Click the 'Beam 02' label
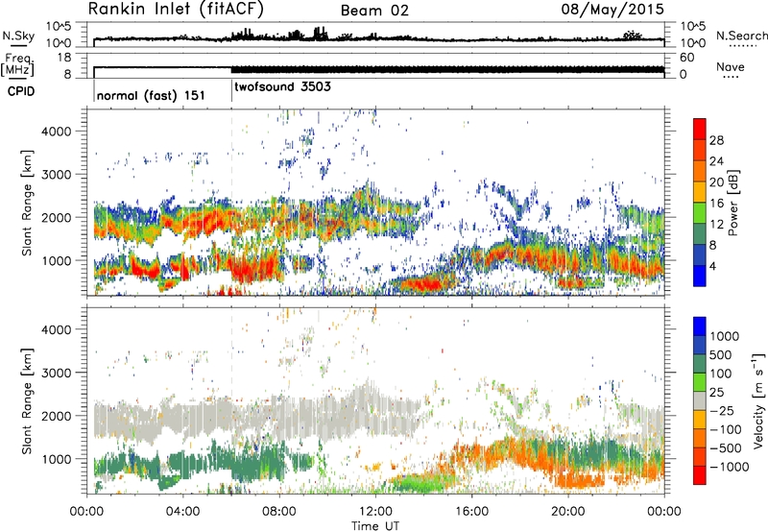The image size is (768, 532). (374, 11)
